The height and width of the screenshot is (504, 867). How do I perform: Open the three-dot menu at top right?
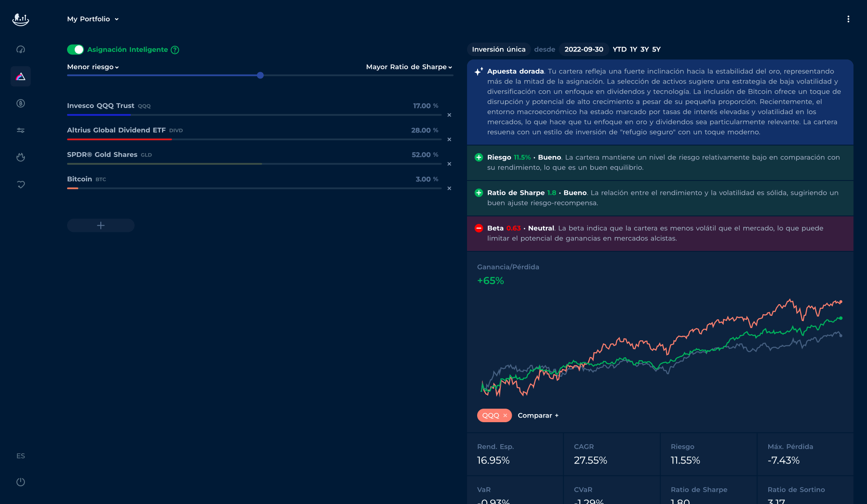tap(848, 19)
